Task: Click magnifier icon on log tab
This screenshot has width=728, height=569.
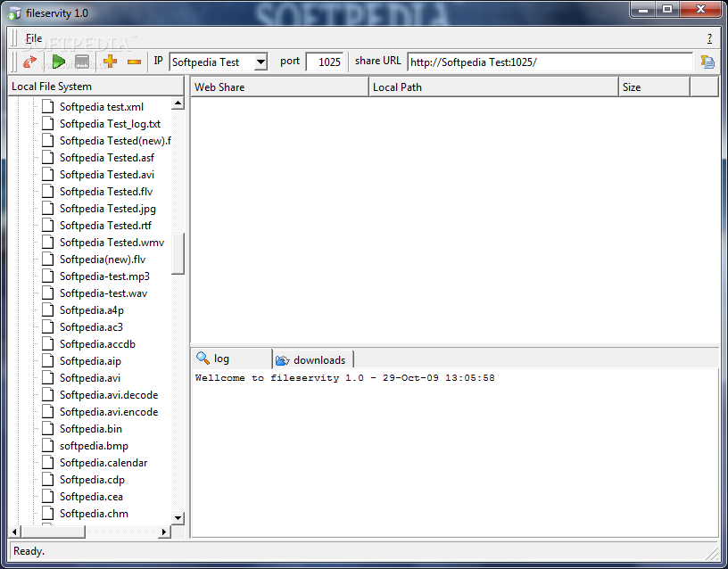Action: pyautogui.click(x=203, y=359)
